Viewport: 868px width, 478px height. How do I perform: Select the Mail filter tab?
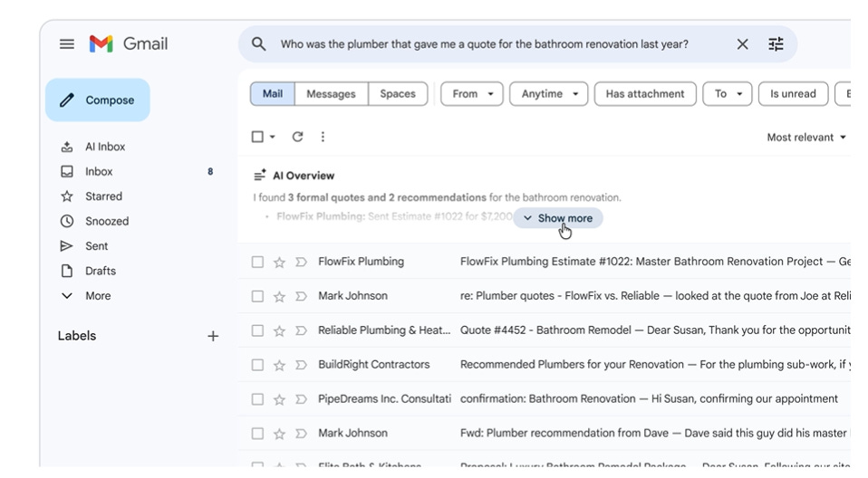pyautogui.click(x=273, y=93)
